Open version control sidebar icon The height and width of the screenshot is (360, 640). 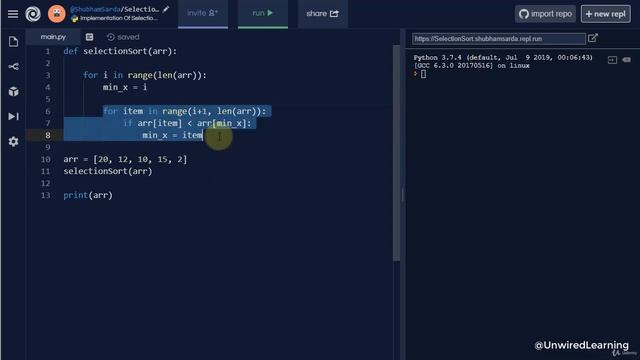pos(13,67)
